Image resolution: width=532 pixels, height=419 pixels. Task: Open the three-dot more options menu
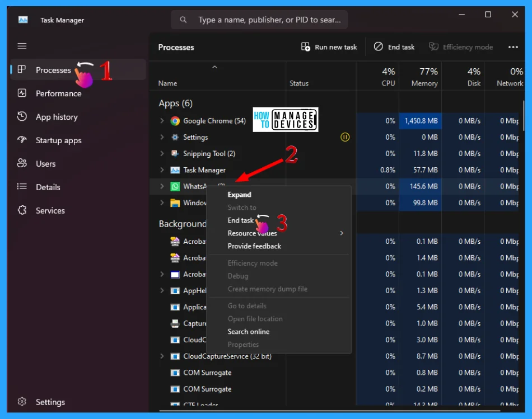click(x=513, y=47)
